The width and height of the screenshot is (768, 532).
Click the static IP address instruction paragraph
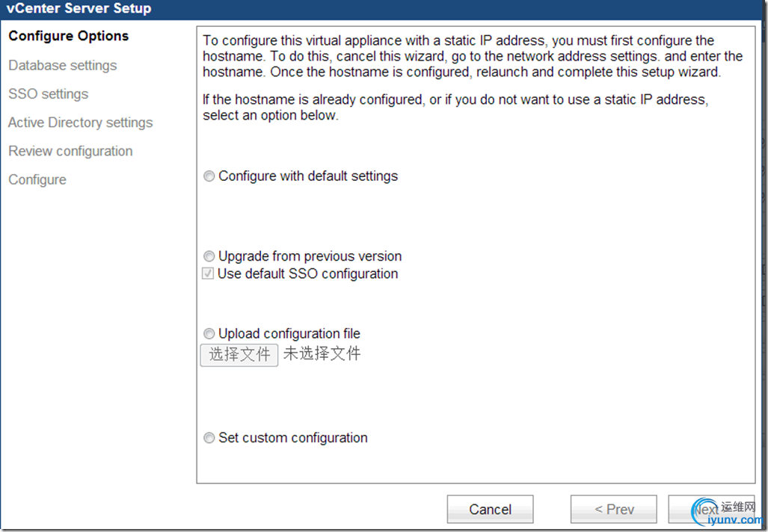[472, 56]
